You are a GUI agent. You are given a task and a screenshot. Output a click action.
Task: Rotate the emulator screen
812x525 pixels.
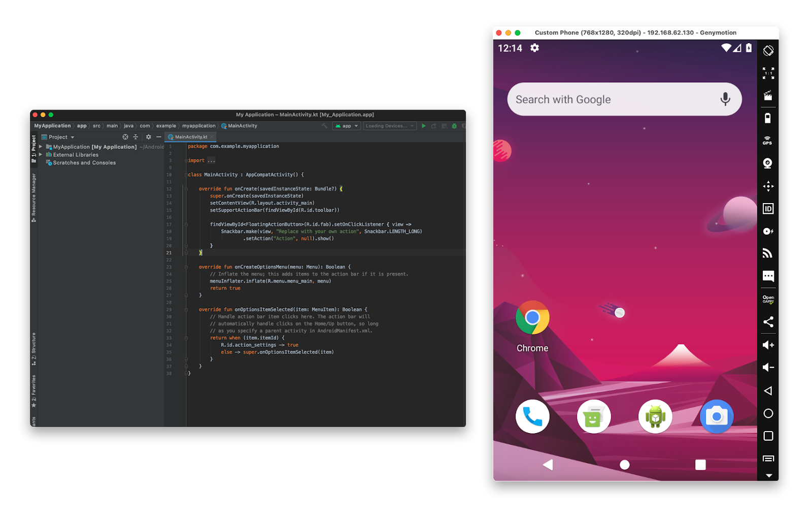pyautogui.click(x=768, y=50)
